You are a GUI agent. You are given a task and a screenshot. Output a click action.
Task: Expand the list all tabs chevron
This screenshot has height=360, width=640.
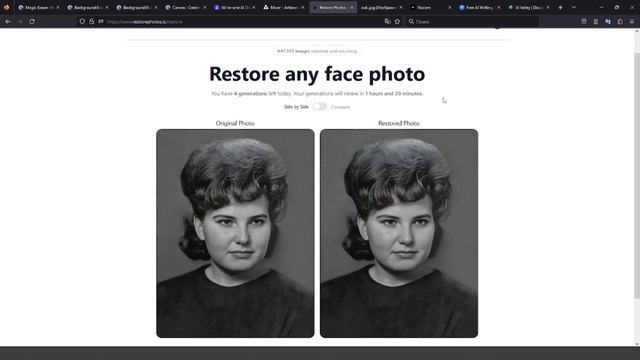(x=573, y=7)
